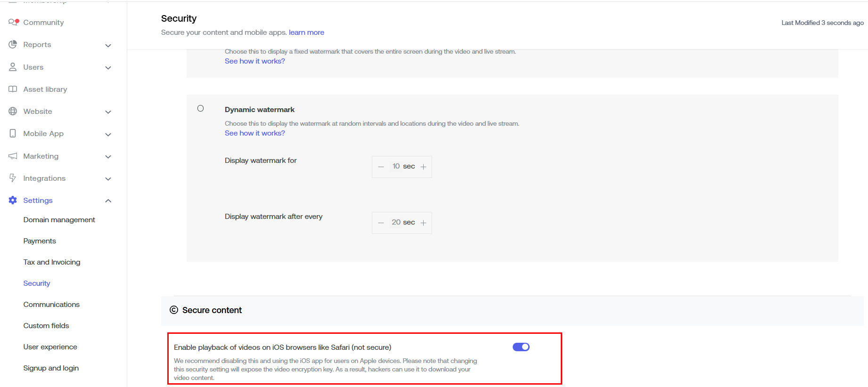Click the Users person icon
Screen dimensions: 868x387
13,67
